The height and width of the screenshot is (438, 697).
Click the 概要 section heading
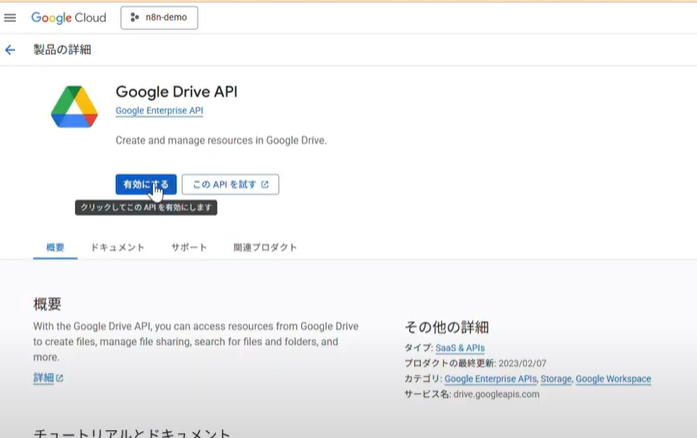pos(47,304)
